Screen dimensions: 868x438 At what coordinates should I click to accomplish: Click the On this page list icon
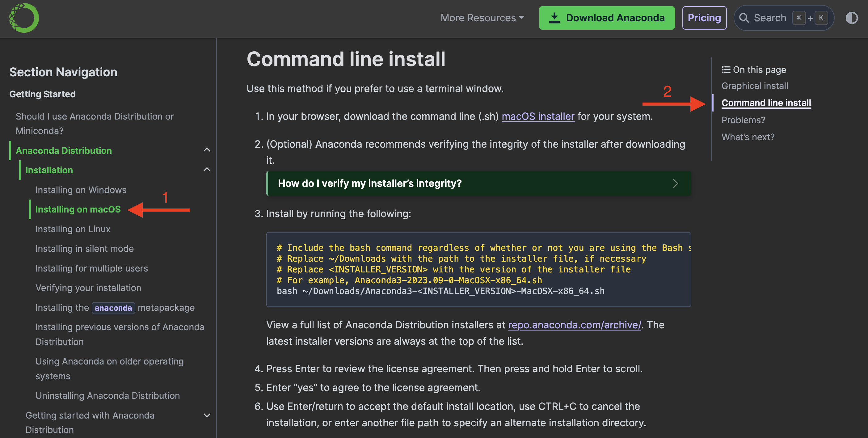(x=726, y=70)
